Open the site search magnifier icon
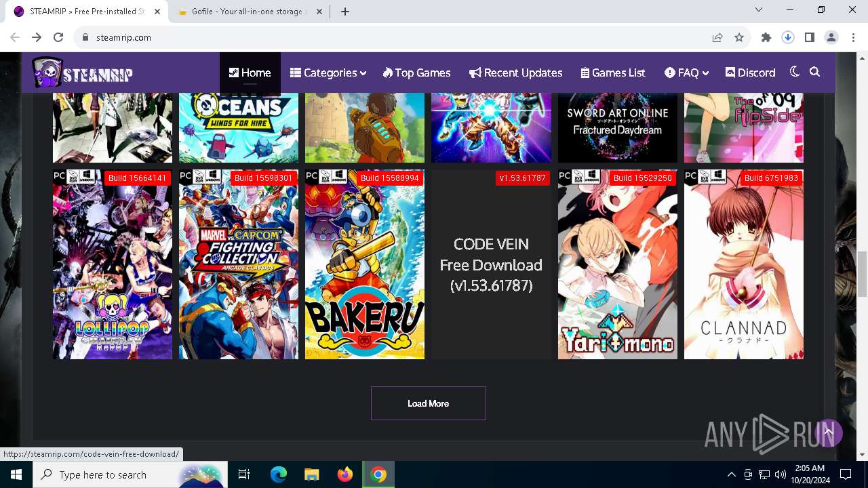Viewport: 868px width, 488px height. (815, 72)
